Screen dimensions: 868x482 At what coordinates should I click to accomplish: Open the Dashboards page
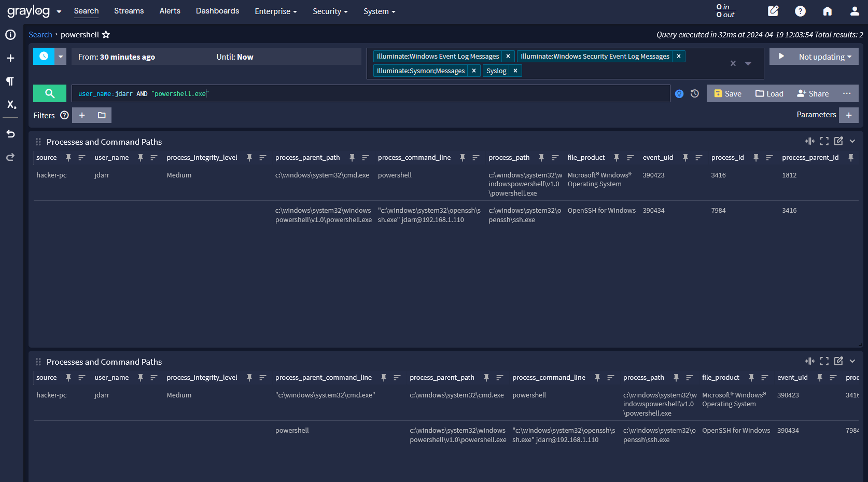217,11
